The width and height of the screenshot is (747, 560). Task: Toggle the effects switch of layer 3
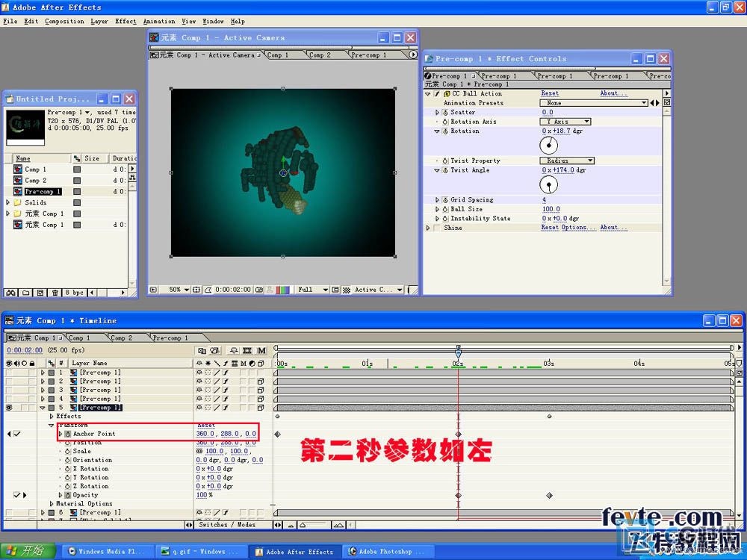pyautogui.click(x=226, y=390)
